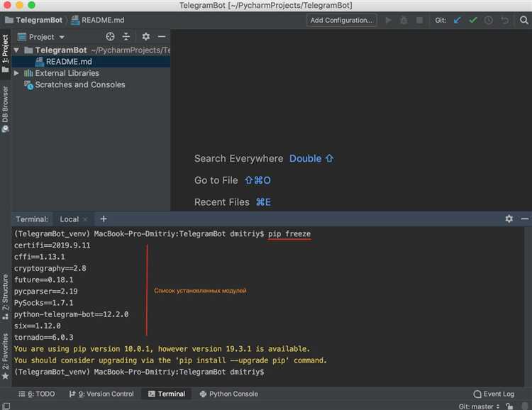Hide the Project tool window
Image resolution: width=532 pixels, height=410 pixels.
[162, 37]
